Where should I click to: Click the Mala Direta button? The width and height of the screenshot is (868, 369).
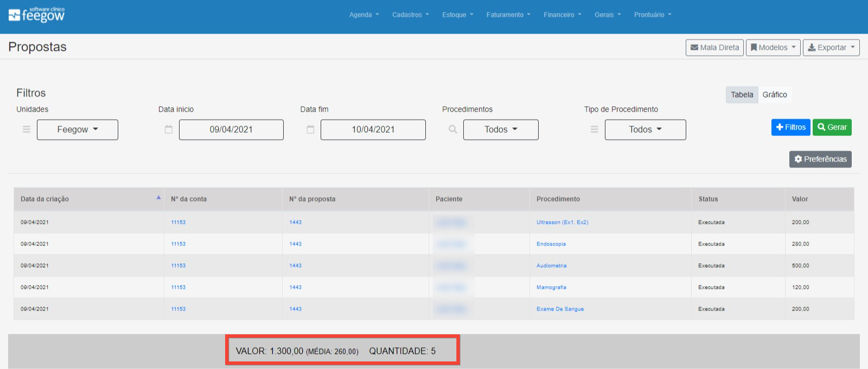[714, 48]
